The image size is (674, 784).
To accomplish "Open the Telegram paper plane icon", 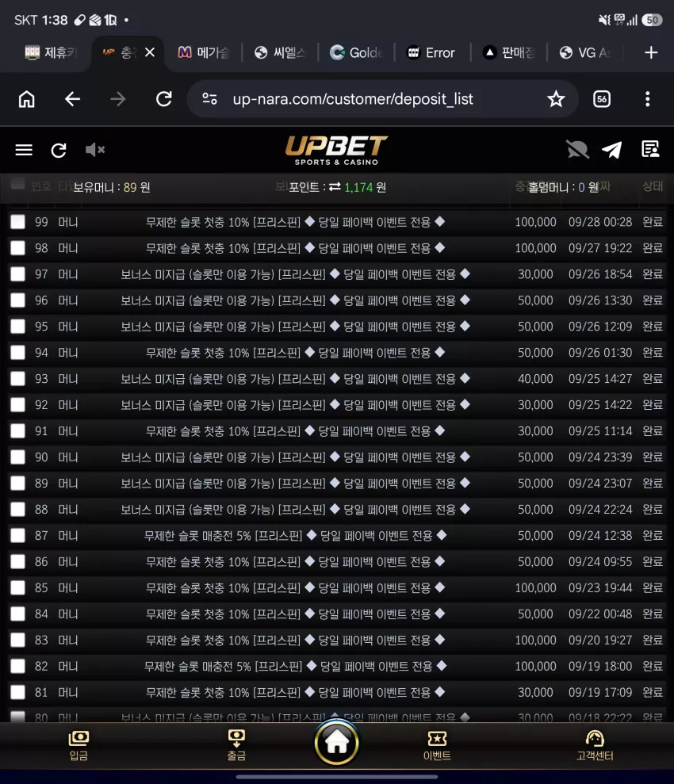I will tap(611, 150).
